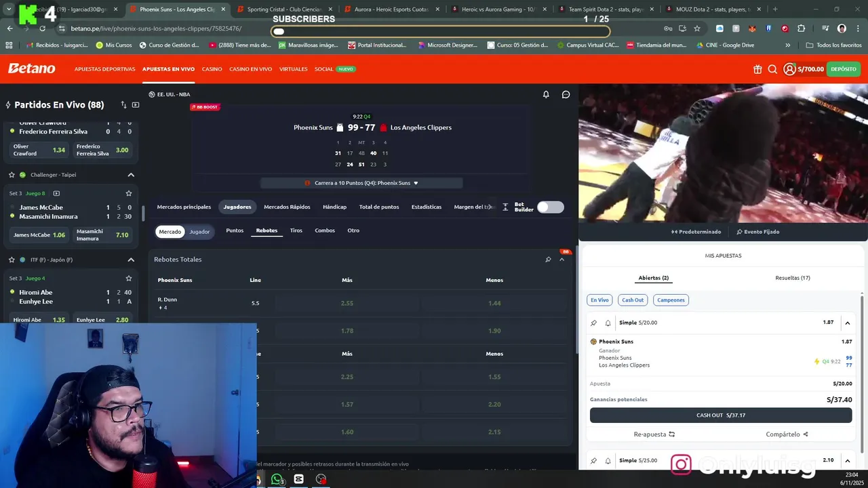Collapse the Rebotes Totales market
The width and height of the screenshot is (868, 488).
pos(561,260)
